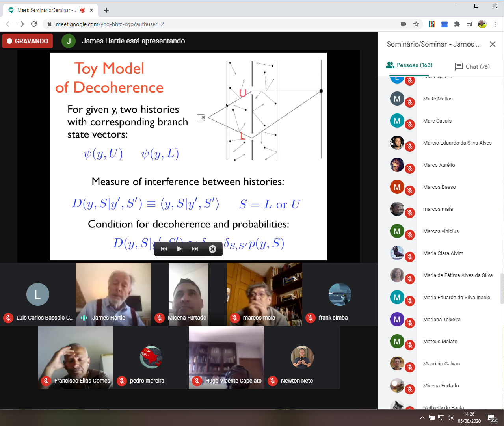
Task: Close the Seminário/Seminar side panel
Action: click(x=493, y=44)
